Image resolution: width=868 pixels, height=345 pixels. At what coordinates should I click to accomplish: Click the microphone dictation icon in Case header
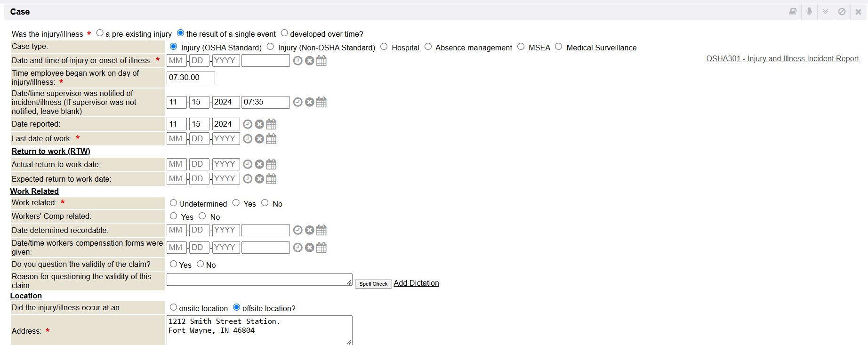coord(809,12)
